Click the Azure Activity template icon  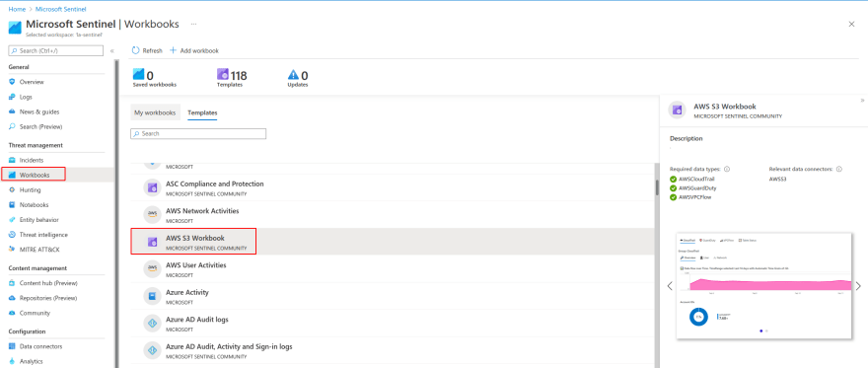pos(152,296)
